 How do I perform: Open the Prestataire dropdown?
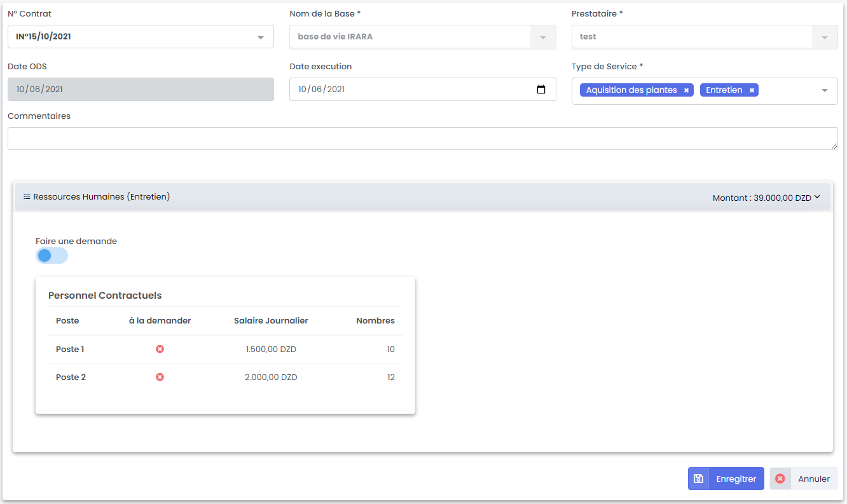pyautogui.click(x=824, y=37)
